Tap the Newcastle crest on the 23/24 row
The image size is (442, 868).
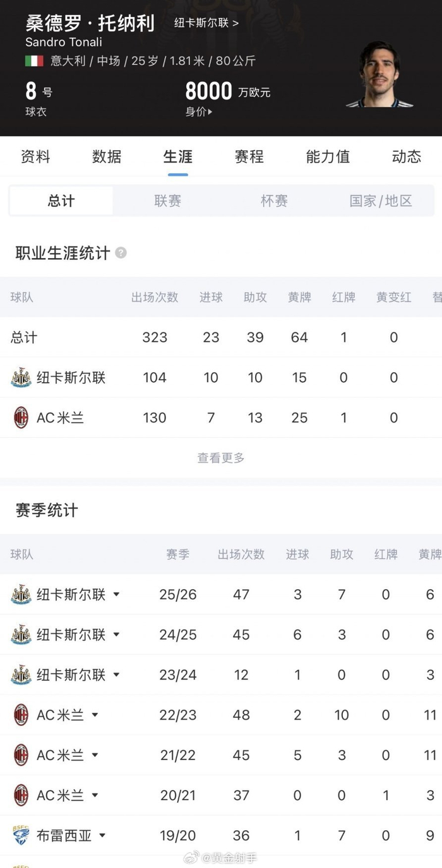pyautogui.click(x=21, y=674)
